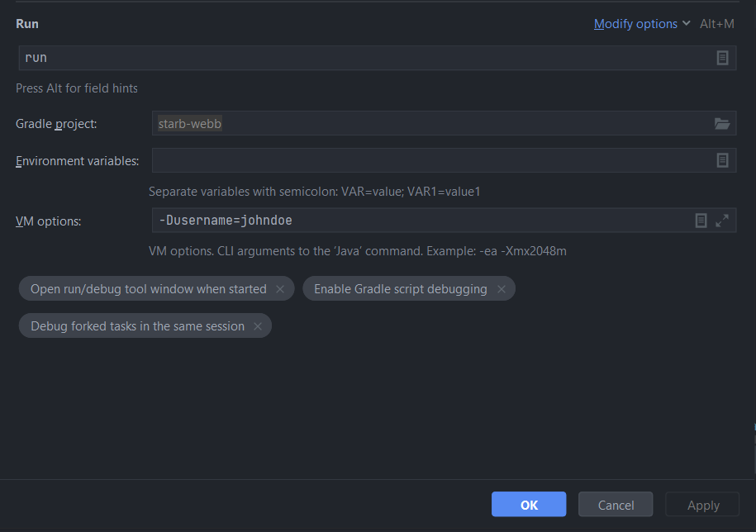Browse Gradle projects with the folder icon

pos(722,124)
